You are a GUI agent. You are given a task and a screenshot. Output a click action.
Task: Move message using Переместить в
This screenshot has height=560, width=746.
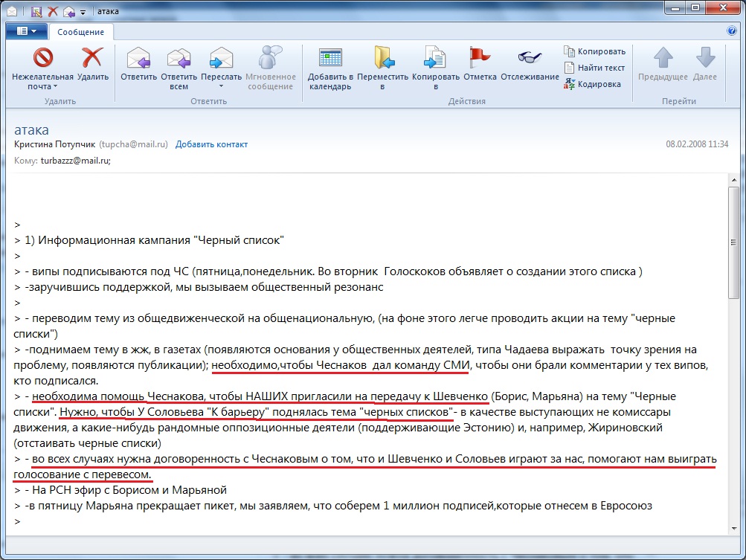click(382, 59)
